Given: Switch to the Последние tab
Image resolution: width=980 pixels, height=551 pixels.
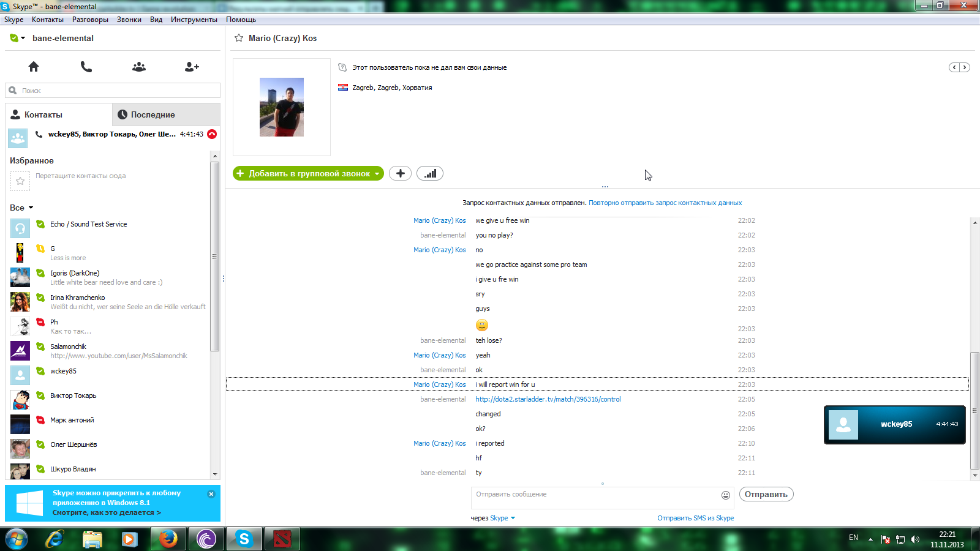Looking at the screenshot, I should pos(167,114).
